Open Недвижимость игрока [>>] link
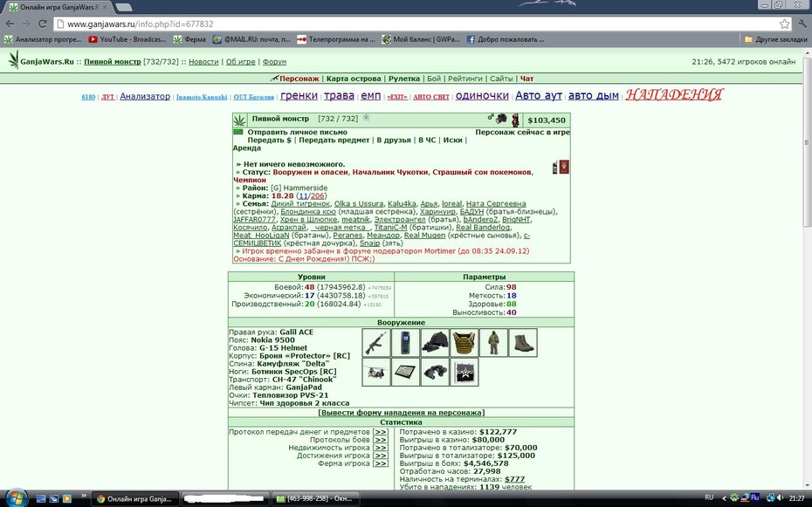This screenshot has height=507, width=812. click(x=381, y=448)
